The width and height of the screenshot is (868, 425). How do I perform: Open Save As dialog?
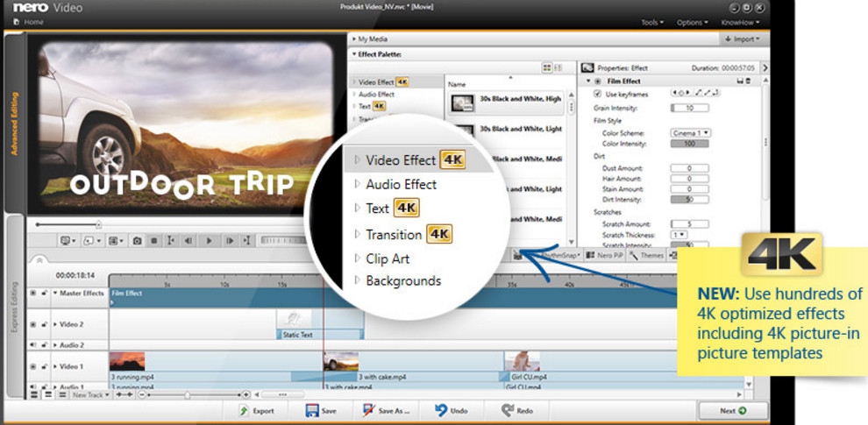click(x=387, y=411)
